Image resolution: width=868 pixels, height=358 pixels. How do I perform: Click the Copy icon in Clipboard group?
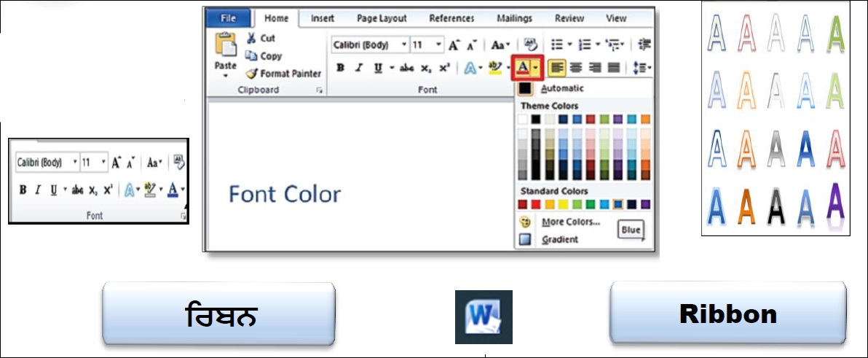coord(252,56)
